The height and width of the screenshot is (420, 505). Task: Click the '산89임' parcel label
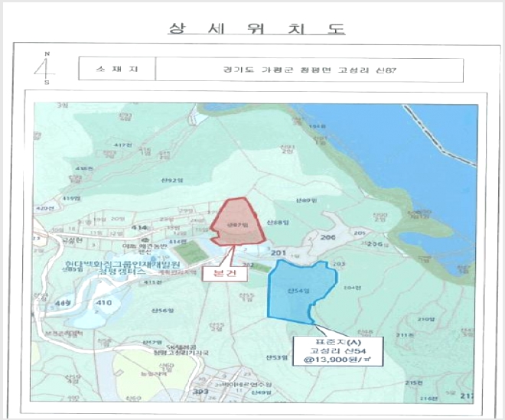click(306, 200)
